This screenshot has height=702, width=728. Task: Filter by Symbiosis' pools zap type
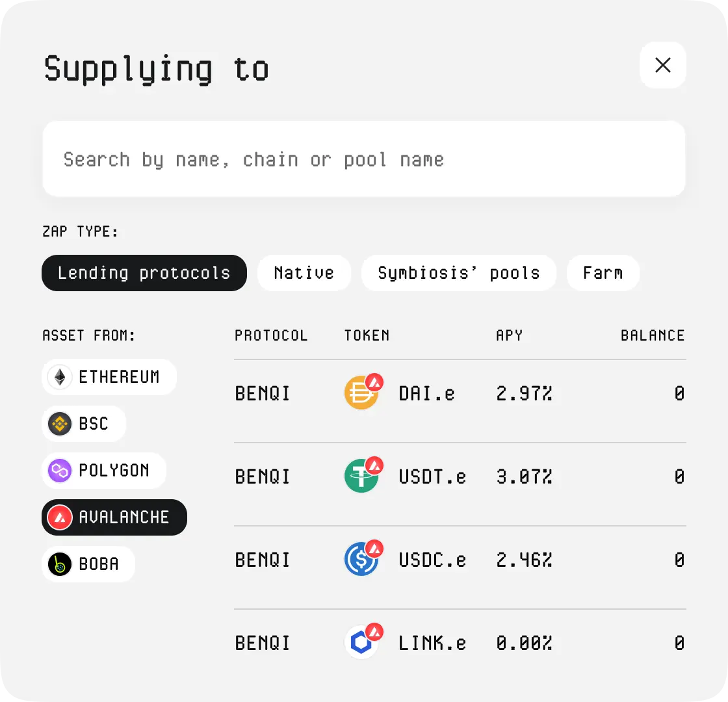(459, 273)
